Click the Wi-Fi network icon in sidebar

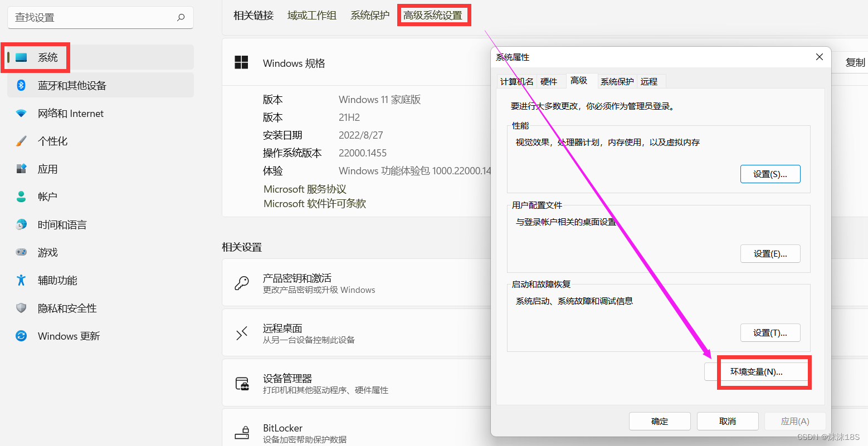coord(21,113)
